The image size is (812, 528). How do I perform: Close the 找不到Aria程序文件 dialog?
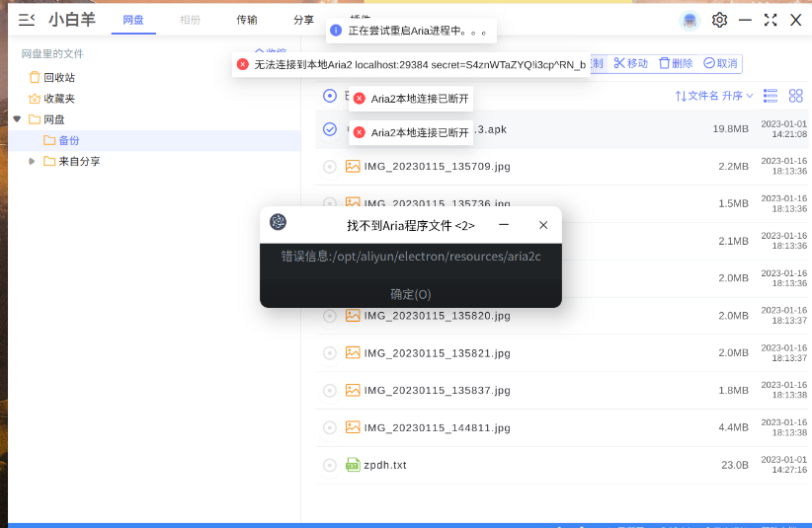pos(543,225)
